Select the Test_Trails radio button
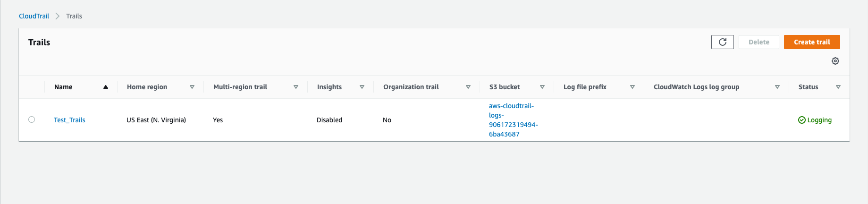Screen dimensions: 868x204 32,119
